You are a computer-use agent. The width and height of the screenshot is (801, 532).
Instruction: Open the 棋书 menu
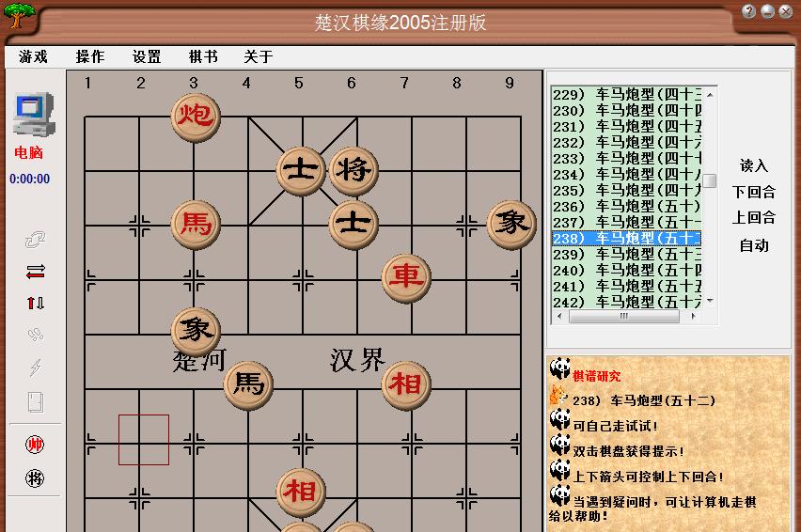point(203,56)
